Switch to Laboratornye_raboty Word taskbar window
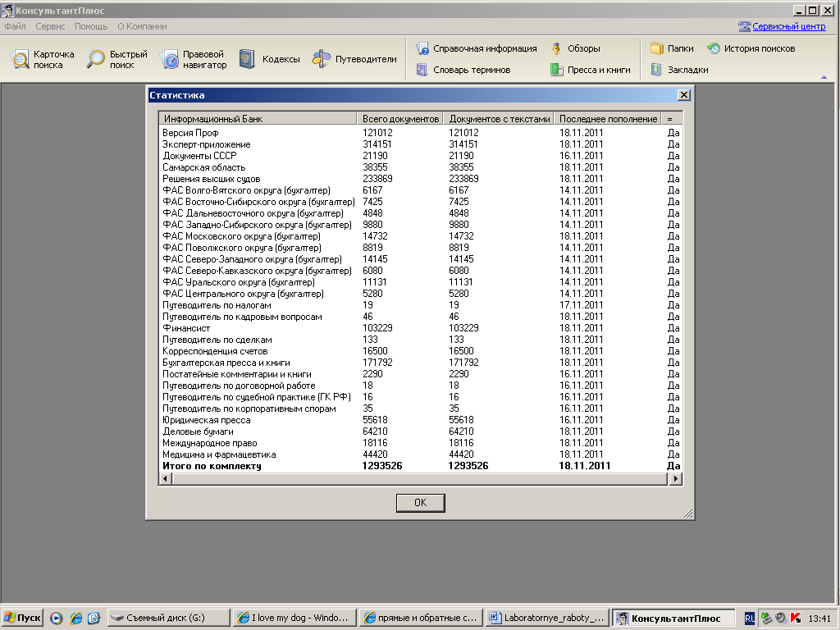 pyautogui.click(x=547, y=618)
